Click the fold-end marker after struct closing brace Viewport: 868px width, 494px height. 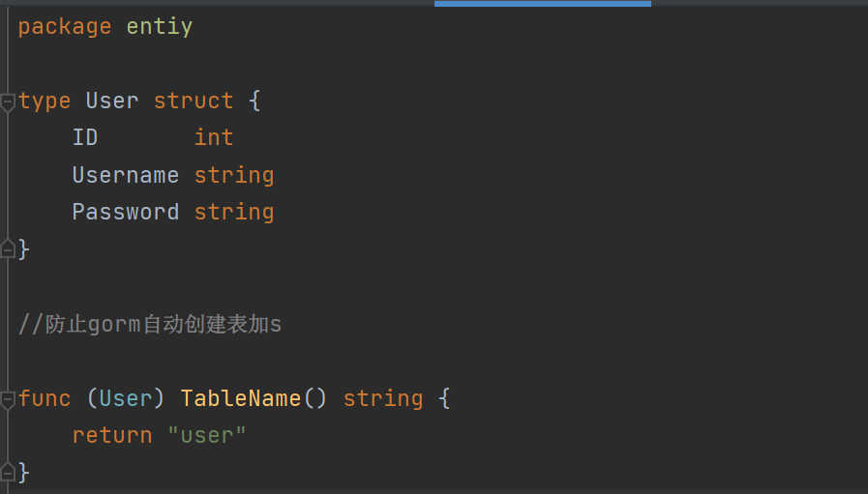point(7,249)
